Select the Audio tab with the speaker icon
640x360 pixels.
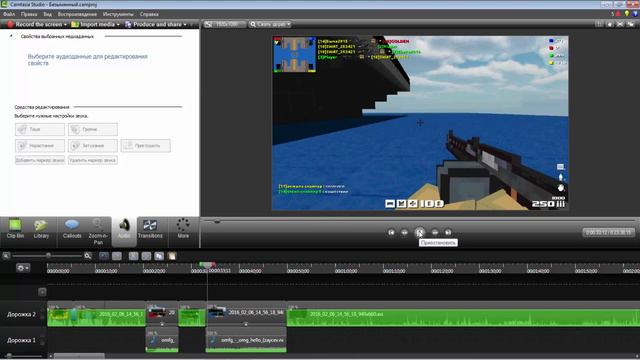(124, 232)
